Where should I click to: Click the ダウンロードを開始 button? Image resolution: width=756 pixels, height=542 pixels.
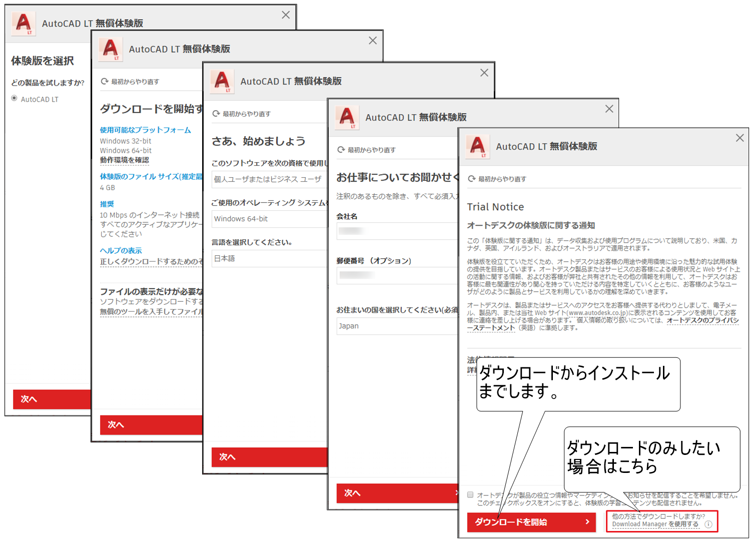531,522
